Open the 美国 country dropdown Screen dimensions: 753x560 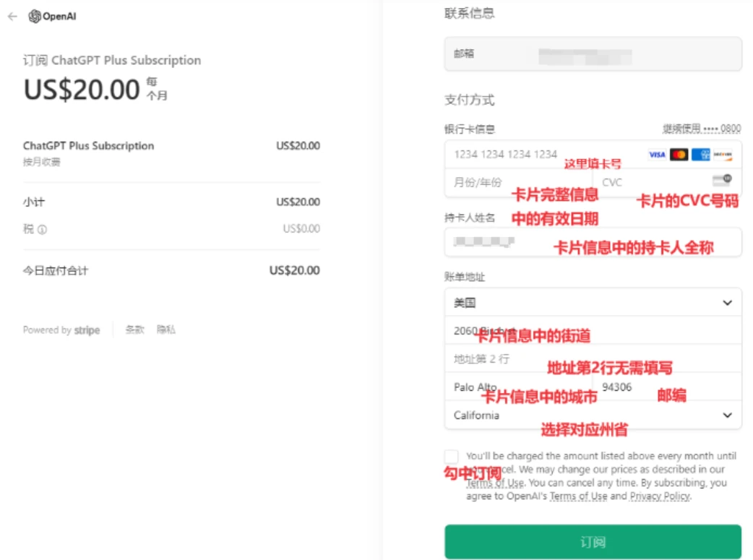point(593,302)
